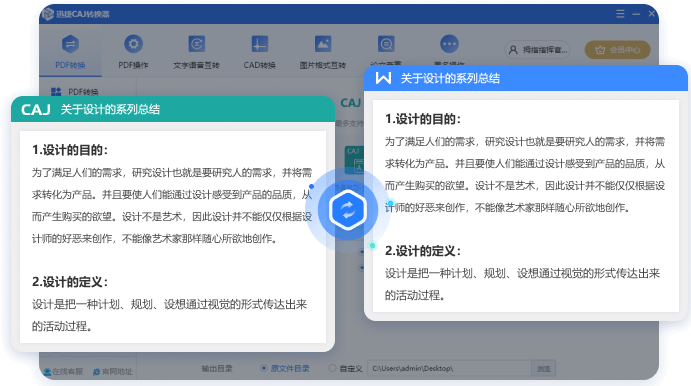691x386 pixels.
Task: Close the 迅捷CAJ转换器 window
Action: coord(651,14)
